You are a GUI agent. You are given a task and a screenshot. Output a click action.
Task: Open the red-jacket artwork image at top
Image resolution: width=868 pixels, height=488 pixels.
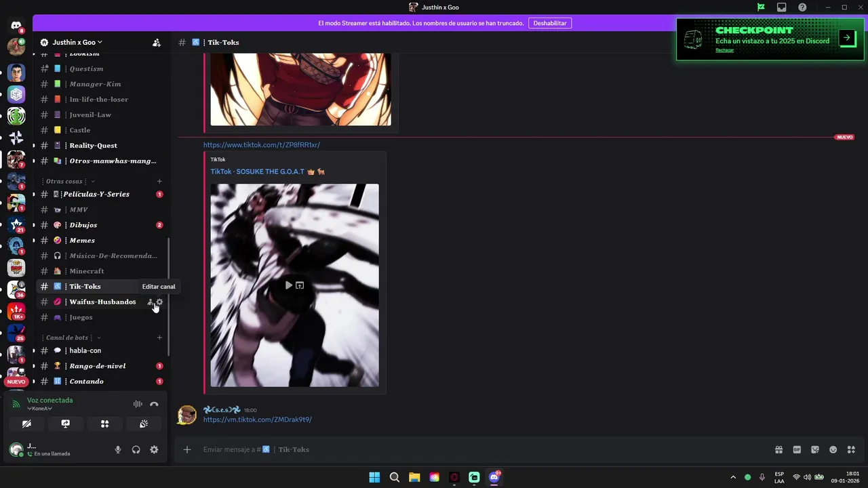300,89
